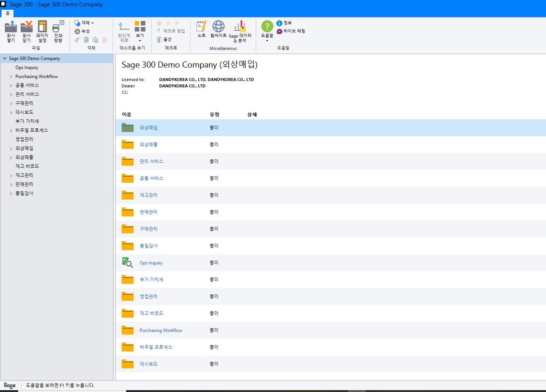Select 영업관리 in the tree
The image size is (546, 392).
(24, 139)
